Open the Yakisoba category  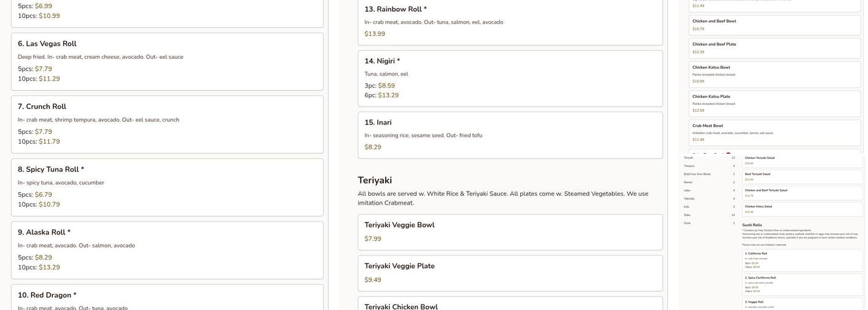(691, 198)
